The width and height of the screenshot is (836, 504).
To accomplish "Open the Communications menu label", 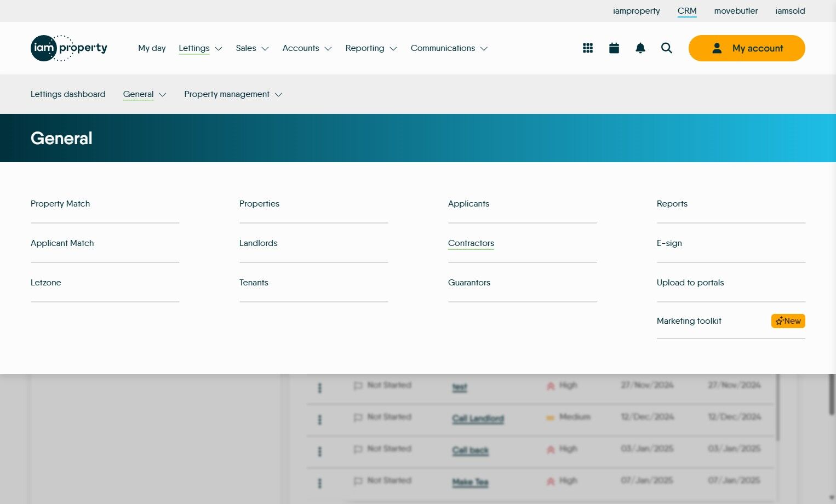I will [443, 48].
